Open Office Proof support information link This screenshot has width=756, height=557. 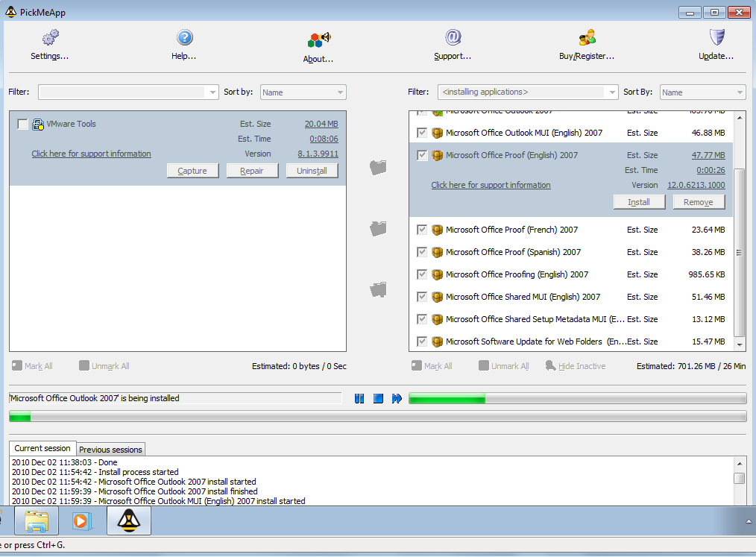tap(491, 185)
